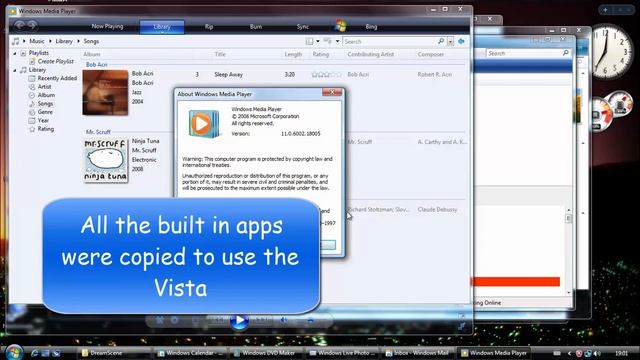Click the OK button in the About dialog
Image resolution: width=640 pixels, height=360 pixels.
click(328, 245)
